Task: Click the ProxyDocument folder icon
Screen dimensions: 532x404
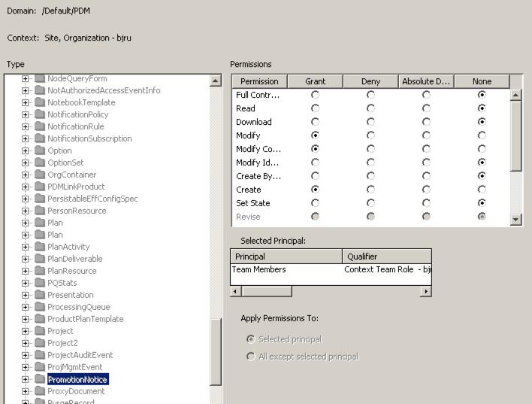Action: click(40, 391)
